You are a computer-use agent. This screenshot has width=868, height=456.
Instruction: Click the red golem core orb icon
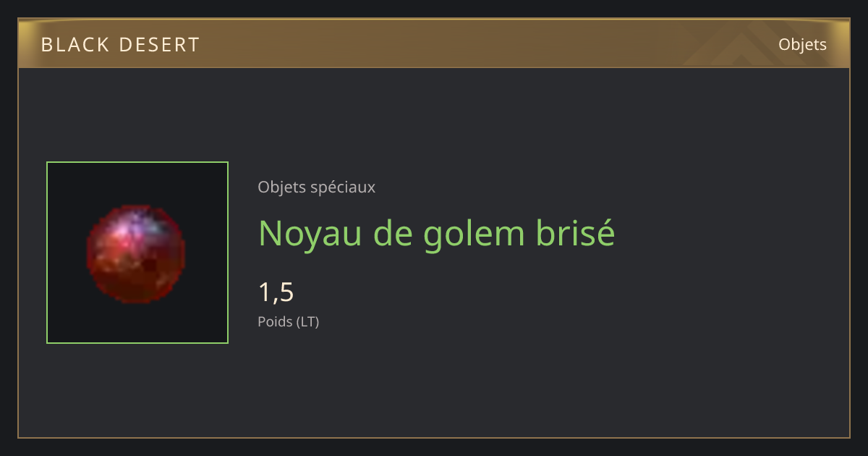(x=137, y=253)
